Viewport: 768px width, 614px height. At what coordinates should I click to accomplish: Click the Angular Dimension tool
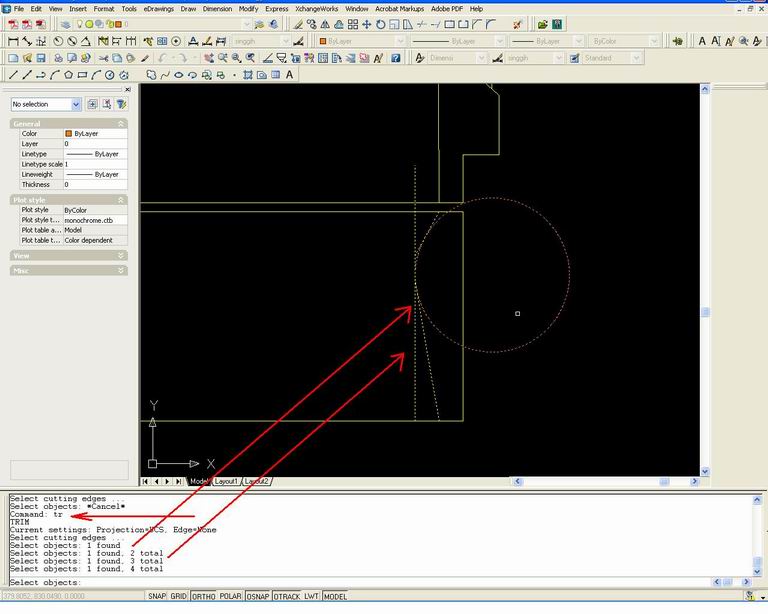click(x=85, y=42)
